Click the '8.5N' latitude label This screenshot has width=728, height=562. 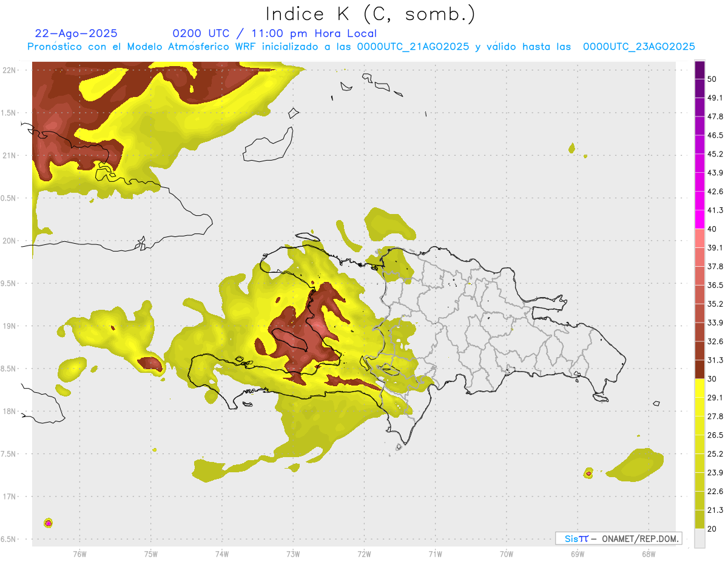(9, 369)
